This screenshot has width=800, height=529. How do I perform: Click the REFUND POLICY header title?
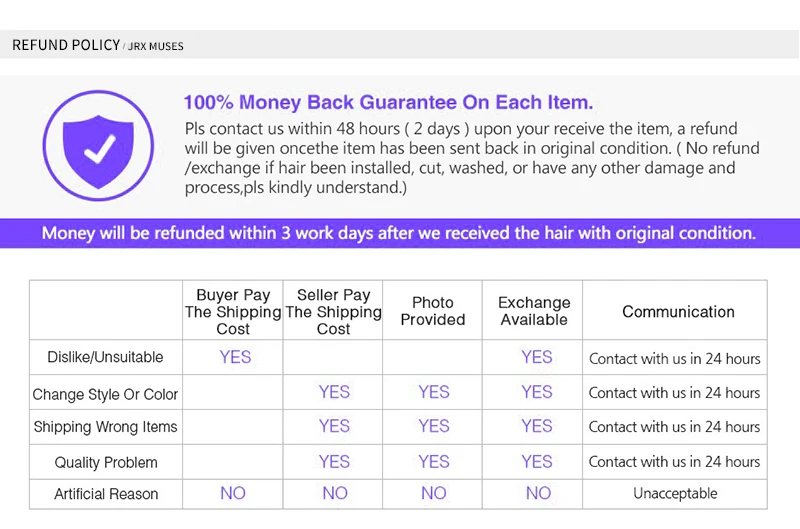tap(66, 45)
